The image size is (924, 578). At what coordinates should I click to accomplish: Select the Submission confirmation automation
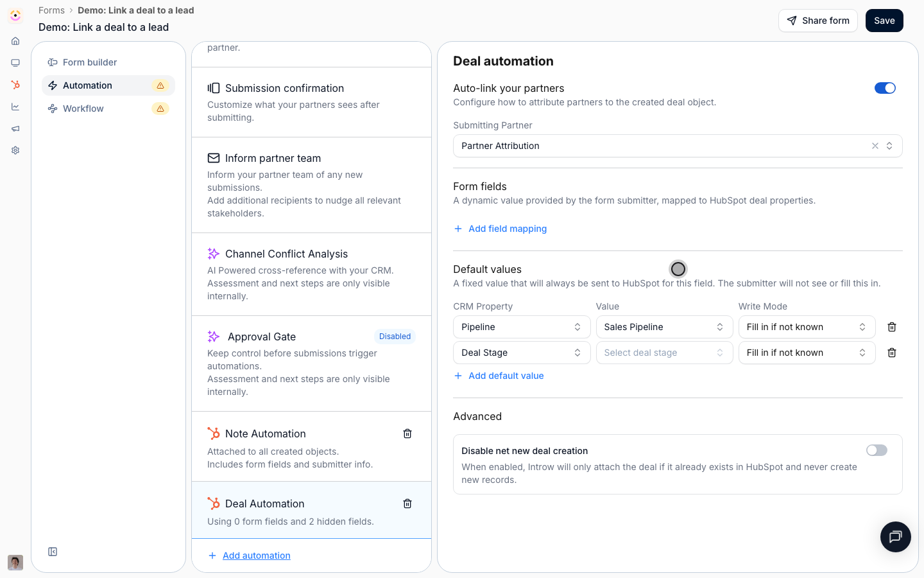coord(311,102)
